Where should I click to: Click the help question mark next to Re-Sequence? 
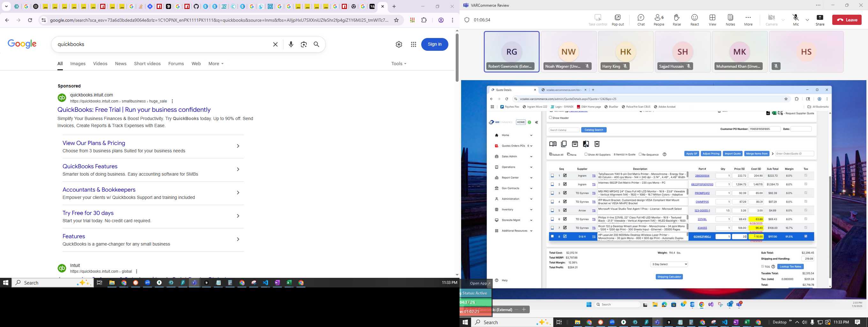coord(664,154)
